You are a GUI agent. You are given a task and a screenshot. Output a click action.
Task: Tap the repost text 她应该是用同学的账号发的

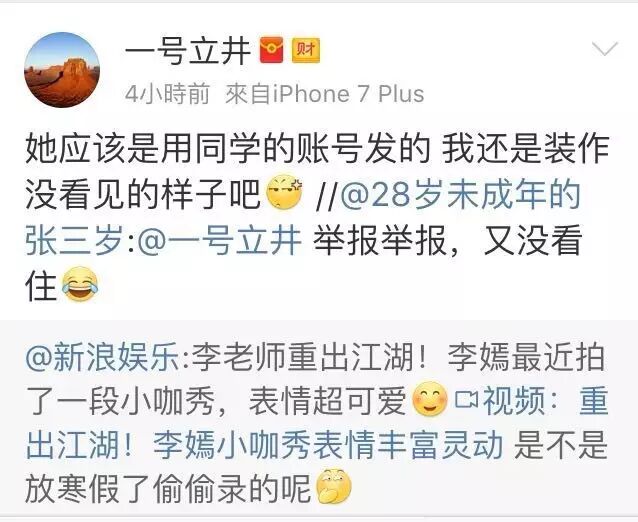pos(228,148)
